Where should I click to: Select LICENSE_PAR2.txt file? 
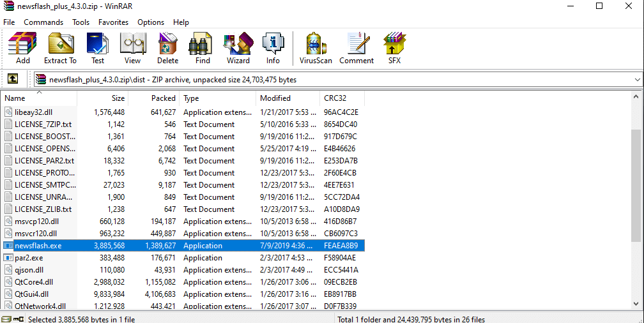(44, 161)
